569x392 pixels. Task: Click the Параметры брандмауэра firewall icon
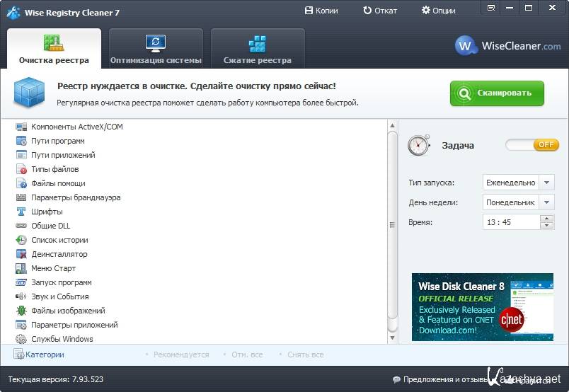click(x=21, y=197)
